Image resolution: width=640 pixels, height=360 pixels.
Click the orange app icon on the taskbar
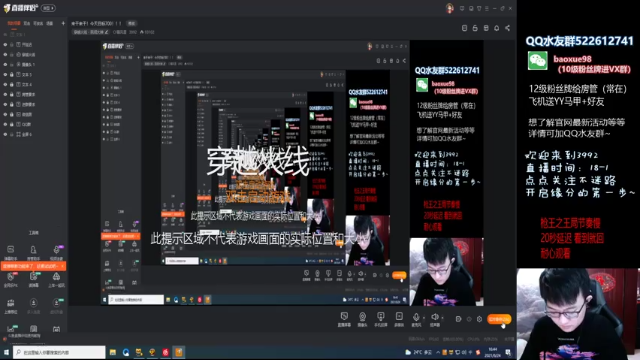coord(179,352)
